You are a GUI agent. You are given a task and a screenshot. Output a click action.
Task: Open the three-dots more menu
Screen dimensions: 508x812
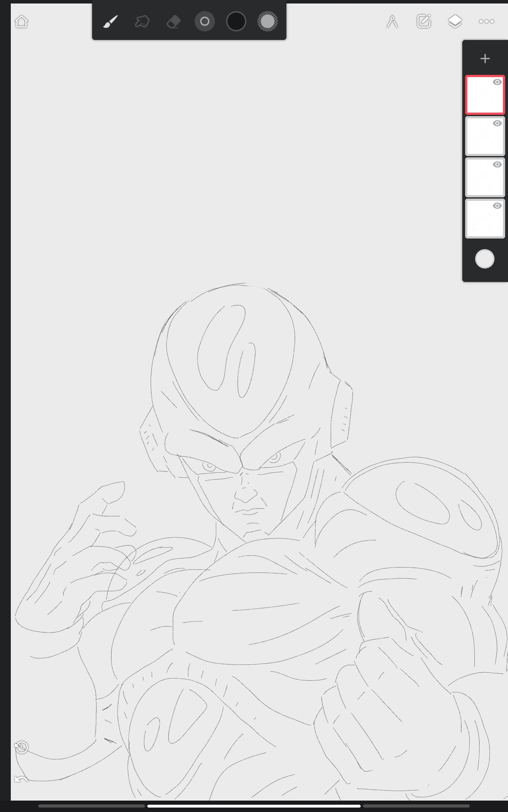[x=486, y=22]
